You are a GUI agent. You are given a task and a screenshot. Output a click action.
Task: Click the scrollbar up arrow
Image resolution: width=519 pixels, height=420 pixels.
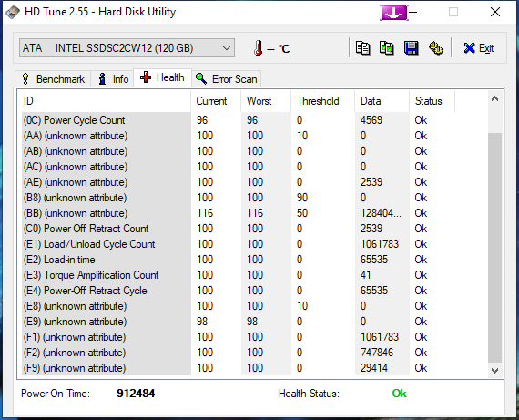coord(494,98)
